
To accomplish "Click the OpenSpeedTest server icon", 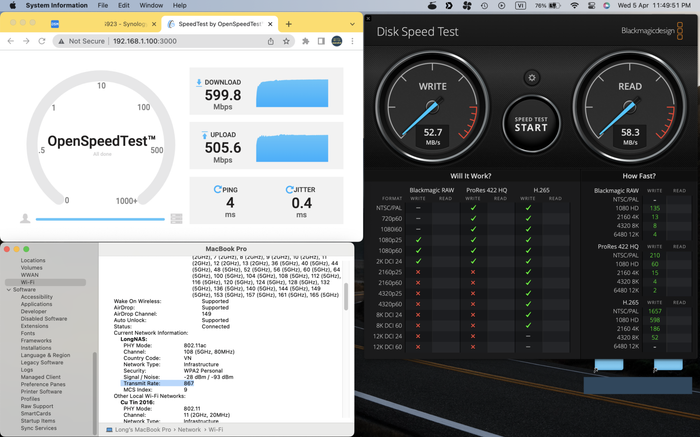I will tap(176, 219).
